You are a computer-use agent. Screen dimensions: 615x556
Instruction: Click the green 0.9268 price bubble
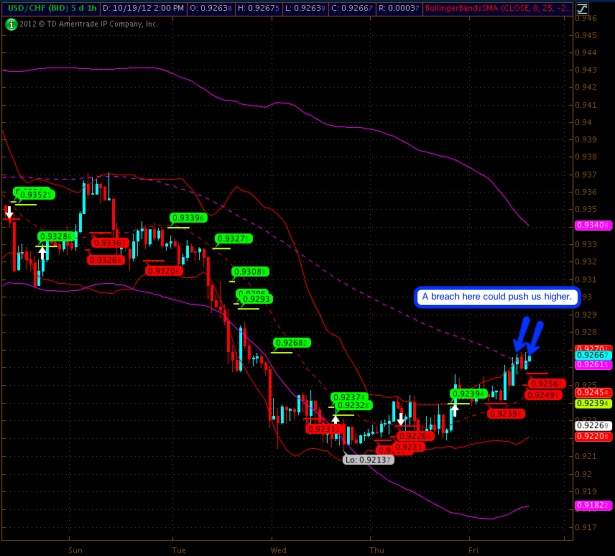coord(291,343)
